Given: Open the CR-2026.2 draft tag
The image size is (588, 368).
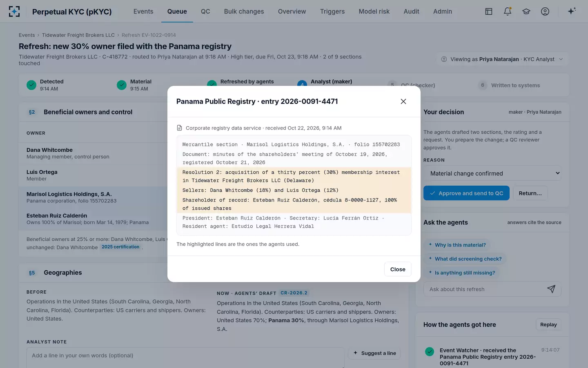Looking at the screenshot, I should (x=294, y=293).
